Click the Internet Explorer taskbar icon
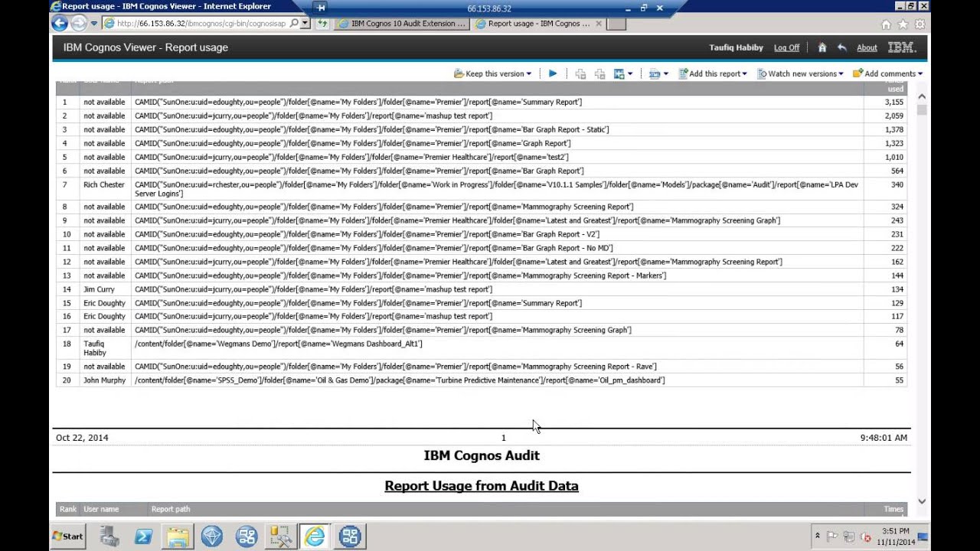The width and height of the screenshot is (980, 551). 315,536
